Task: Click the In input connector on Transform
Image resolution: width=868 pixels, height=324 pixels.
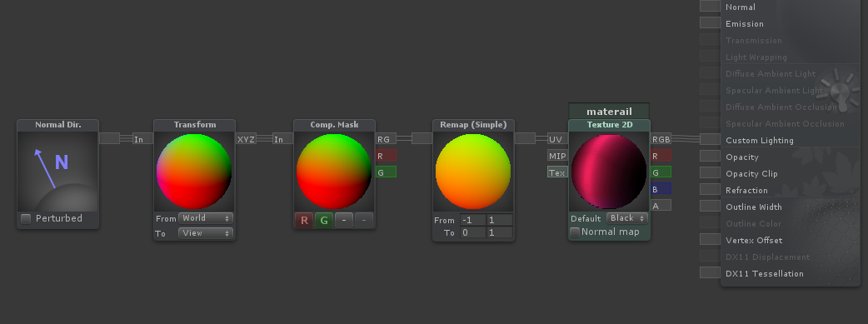Action: point(142,139)
